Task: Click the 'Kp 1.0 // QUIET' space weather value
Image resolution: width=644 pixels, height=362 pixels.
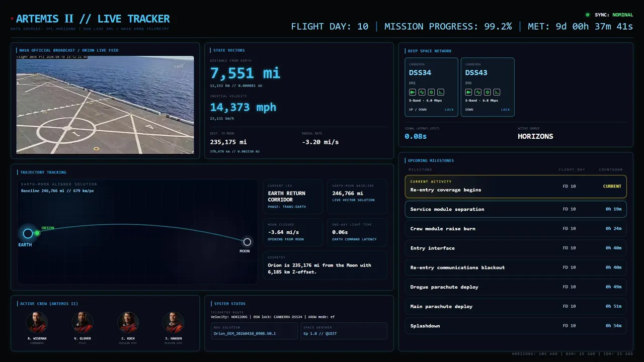Action: pyautogui.click(x=320, y=333)
